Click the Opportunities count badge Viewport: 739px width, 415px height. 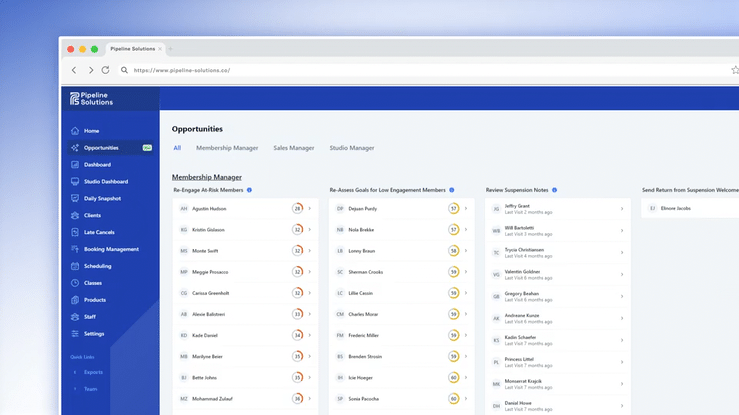(x=147, y=148)
